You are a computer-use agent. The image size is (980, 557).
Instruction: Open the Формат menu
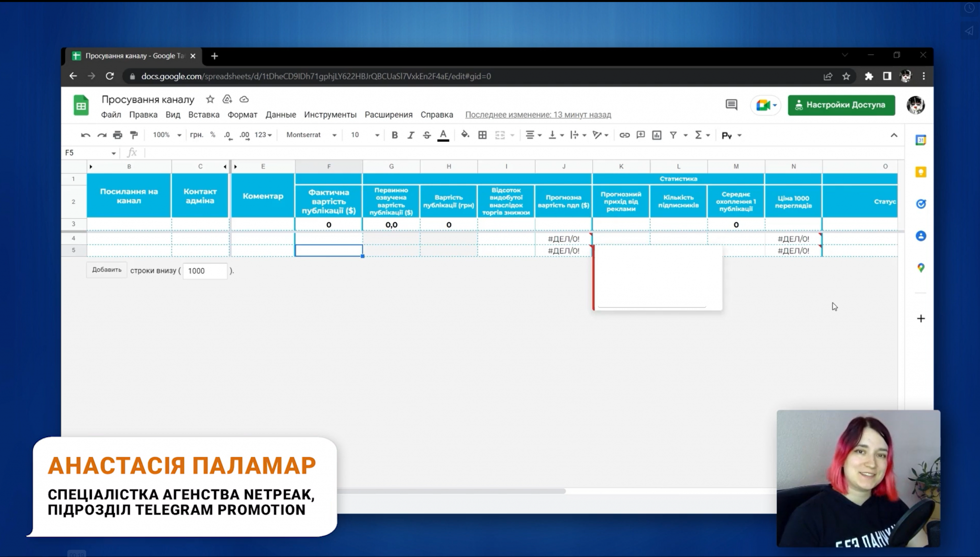tap(242, 114)
